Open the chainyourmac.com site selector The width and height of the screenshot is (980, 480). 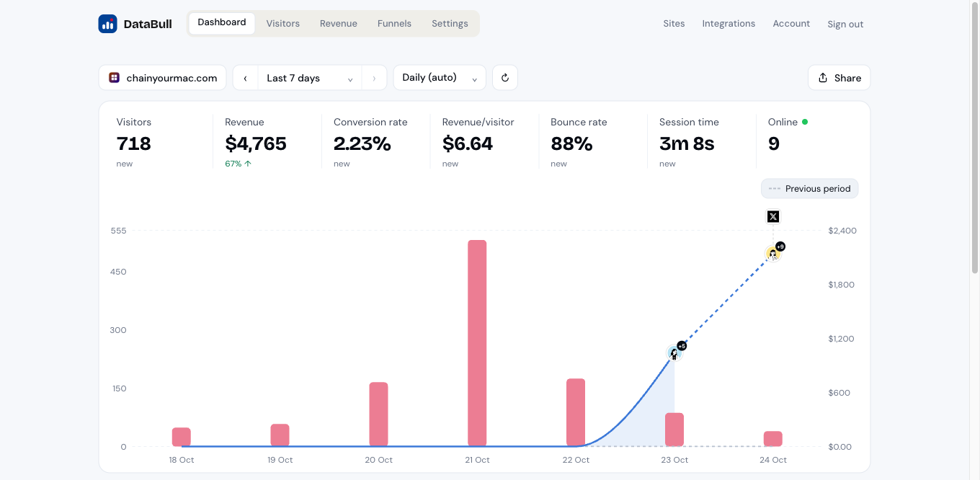tap(162, 78)
